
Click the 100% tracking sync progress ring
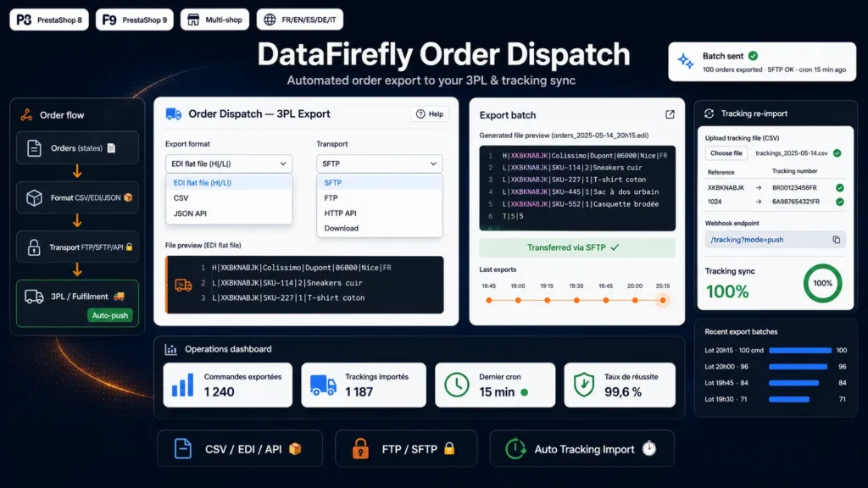coord(822,283)
